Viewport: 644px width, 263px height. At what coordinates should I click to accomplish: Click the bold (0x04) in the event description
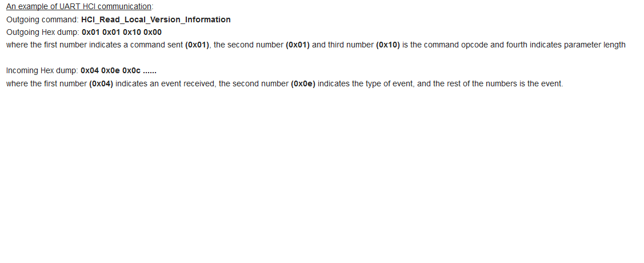pos(101,83)
